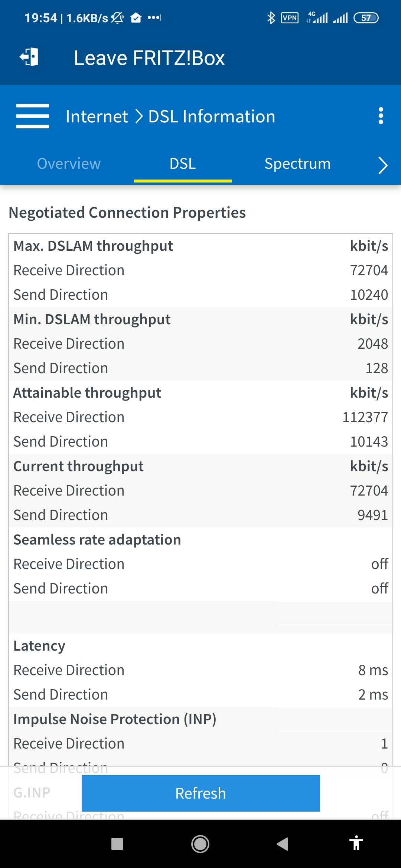Open the three-dot overflow menu

pos(381,116)
